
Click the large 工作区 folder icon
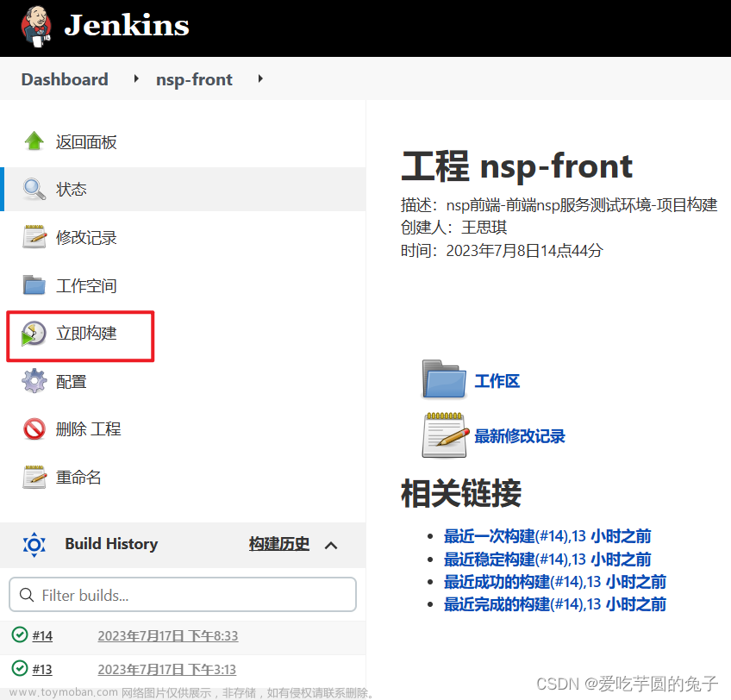[x=443, y=379]
